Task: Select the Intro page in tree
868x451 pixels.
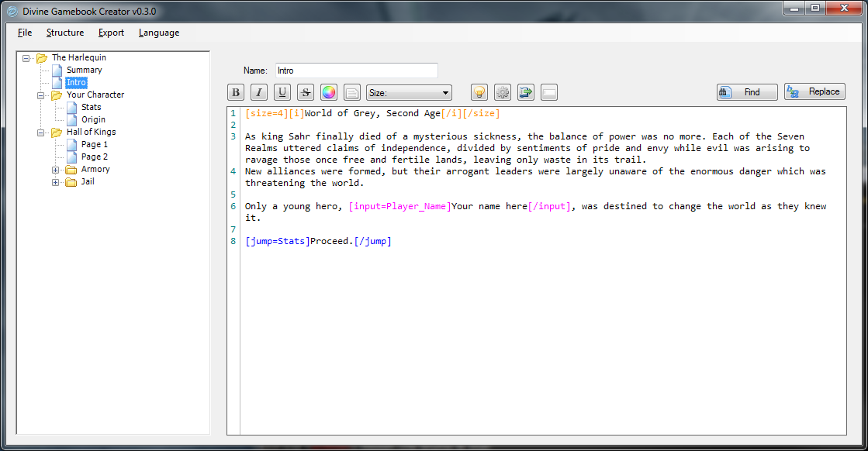Action: [x=76, y=82]
